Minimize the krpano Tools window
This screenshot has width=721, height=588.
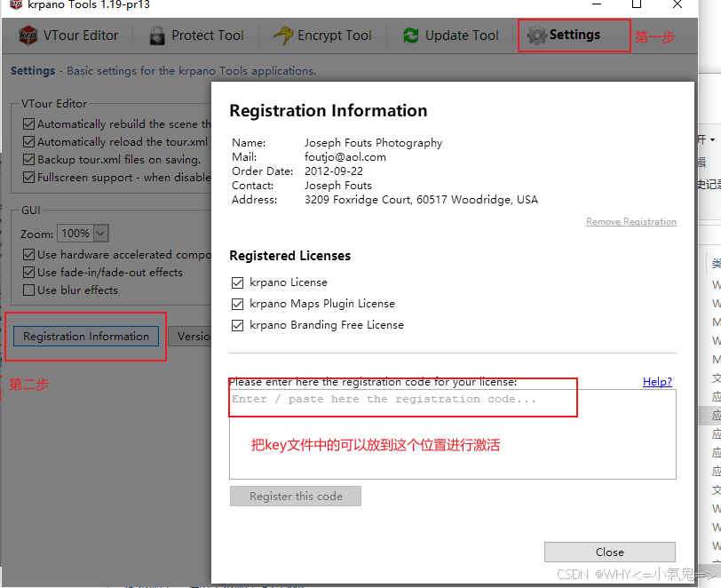coord(597,4)
